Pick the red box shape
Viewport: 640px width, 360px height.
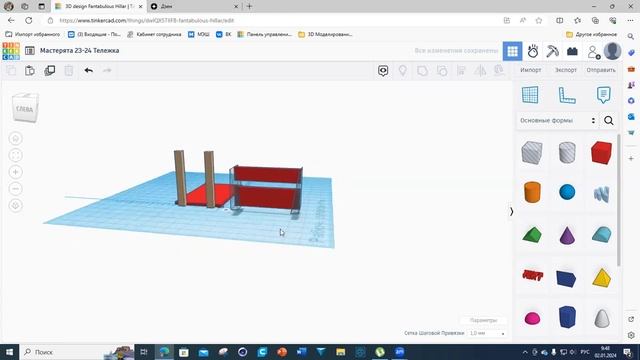coord(602,152)
